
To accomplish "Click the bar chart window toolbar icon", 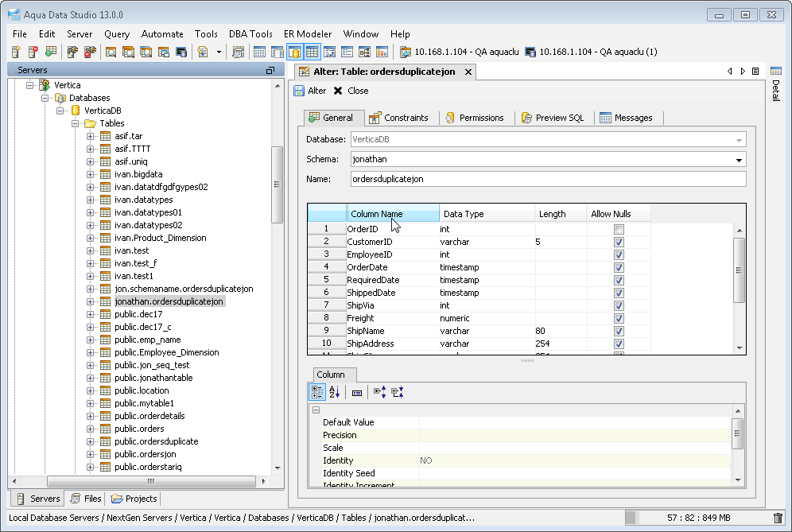I will click(x=382, y=52).
